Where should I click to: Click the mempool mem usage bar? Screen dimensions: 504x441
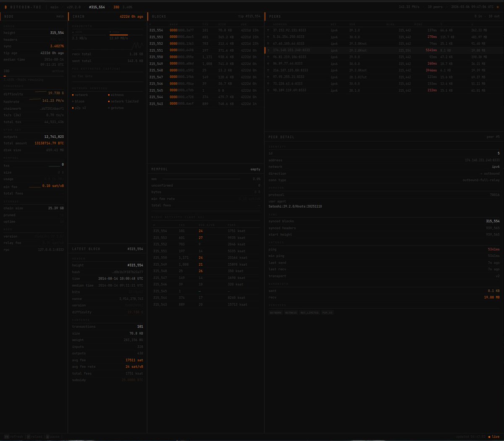click(201, 179)
